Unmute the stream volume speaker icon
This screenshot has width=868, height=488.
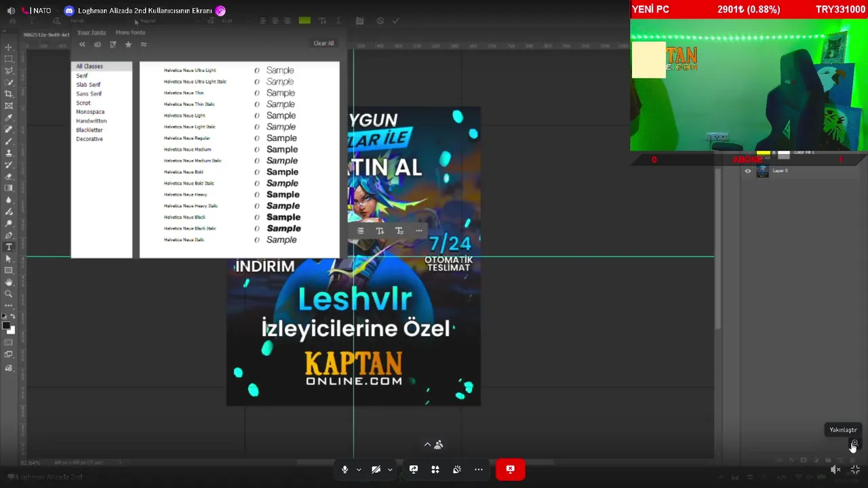point(835,469)
